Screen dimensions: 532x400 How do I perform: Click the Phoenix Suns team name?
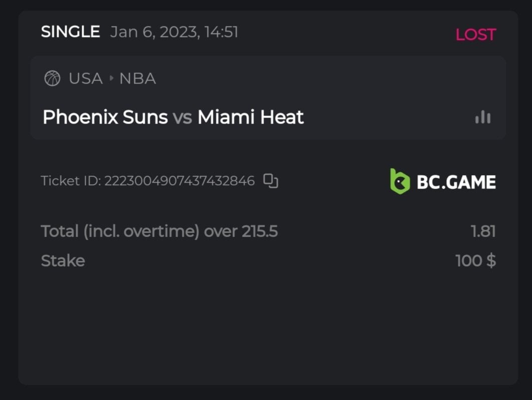(105, 117)
